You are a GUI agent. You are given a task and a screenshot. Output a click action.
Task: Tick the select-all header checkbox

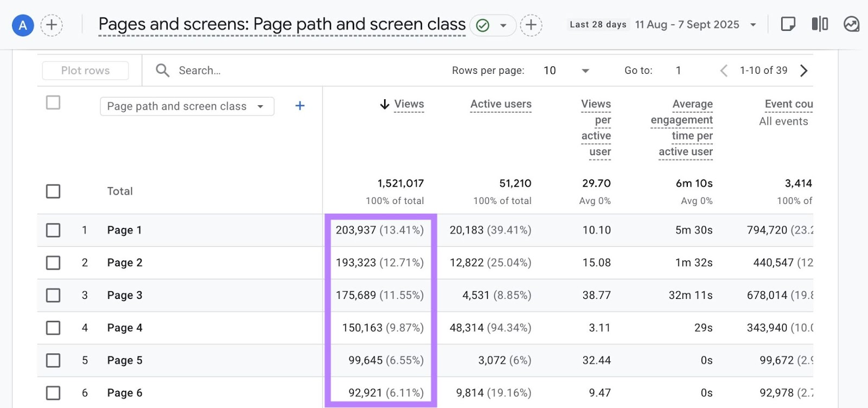click(x=53, y=103)
